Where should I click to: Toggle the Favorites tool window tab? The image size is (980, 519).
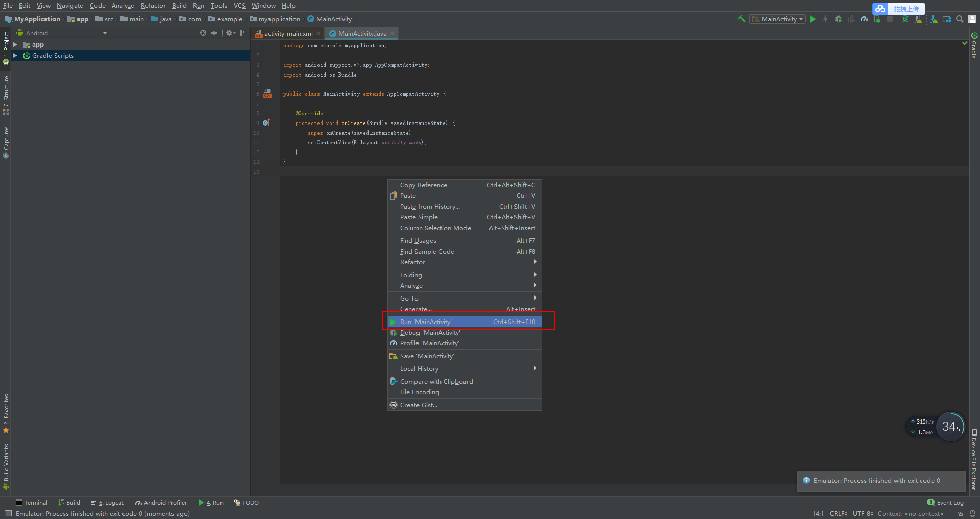point(6,413)
